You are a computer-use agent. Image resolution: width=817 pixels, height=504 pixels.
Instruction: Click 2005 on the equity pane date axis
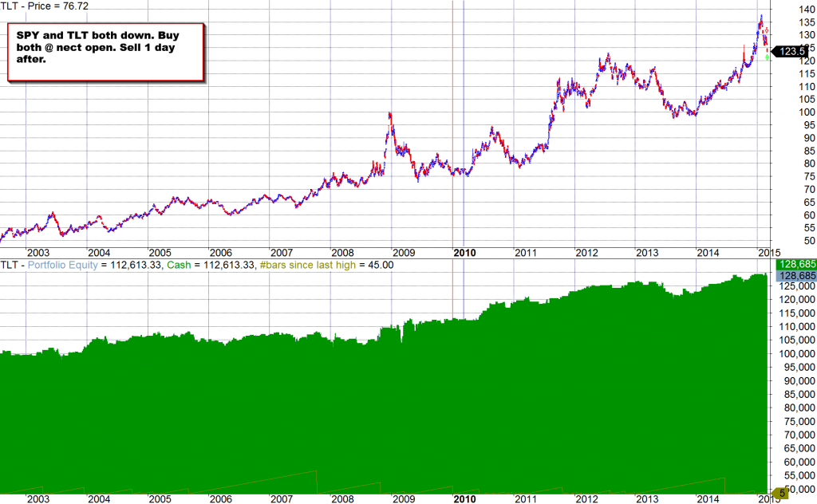coord(160,498)
